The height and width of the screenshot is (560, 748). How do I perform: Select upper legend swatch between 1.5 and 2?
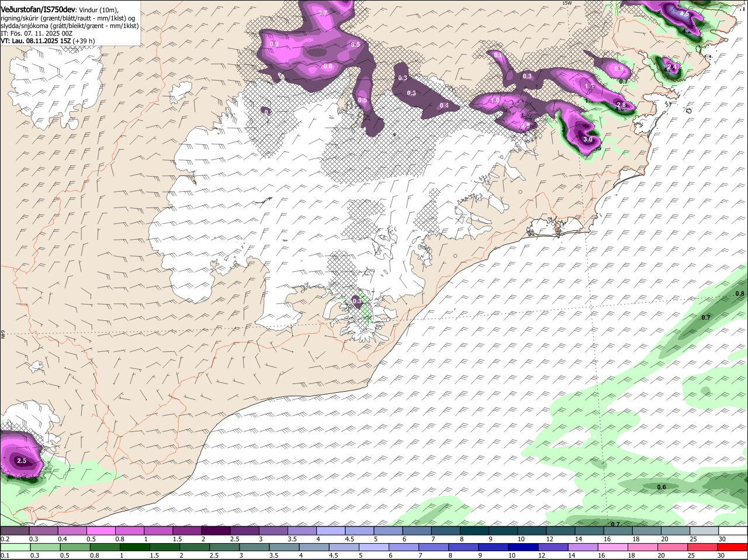186,531
